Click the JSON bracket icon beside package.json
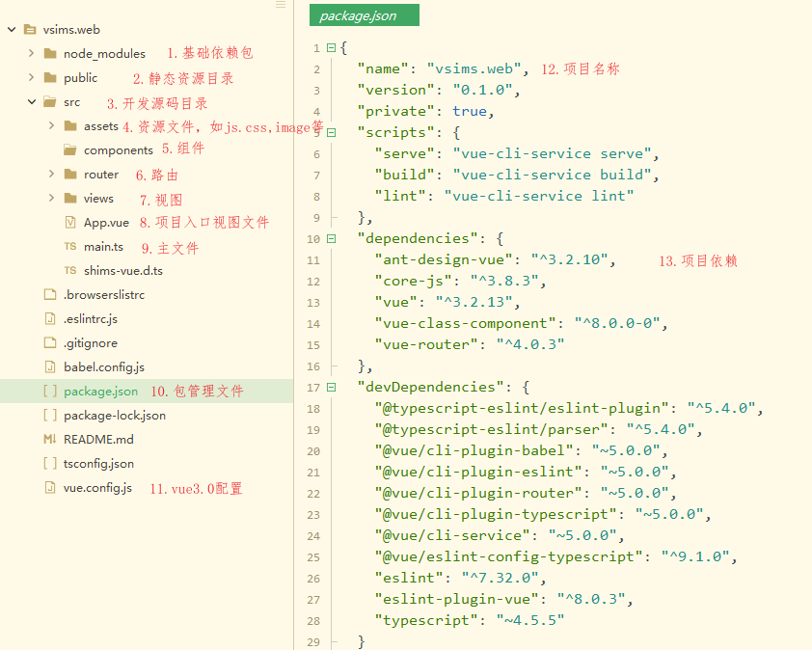Viewport: 812px width, 650px height. 50,391
